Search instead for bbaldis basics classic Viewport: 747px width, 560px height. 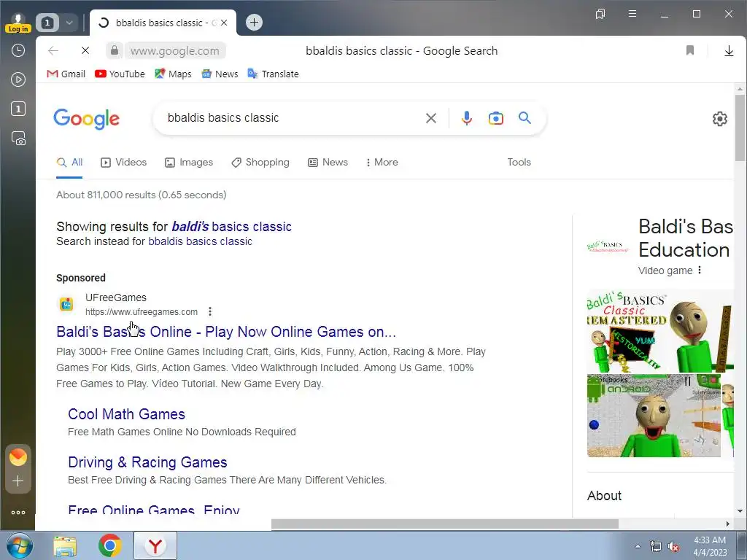coord(200,241)
